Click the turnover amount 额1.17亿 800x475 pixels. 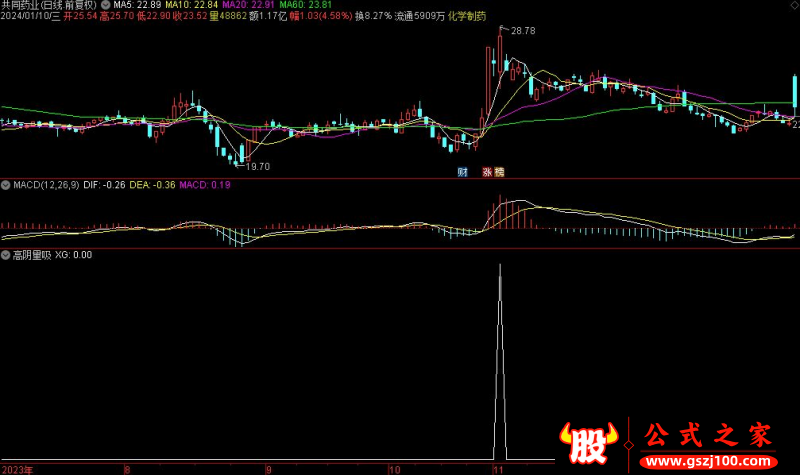pyautogui.click(x=268, y=16)
